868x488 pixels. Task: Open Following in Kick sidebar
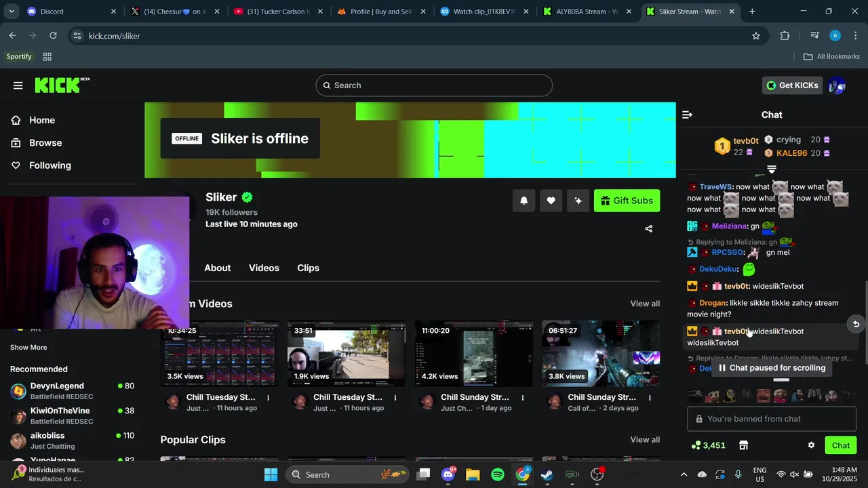pos(50,165)
